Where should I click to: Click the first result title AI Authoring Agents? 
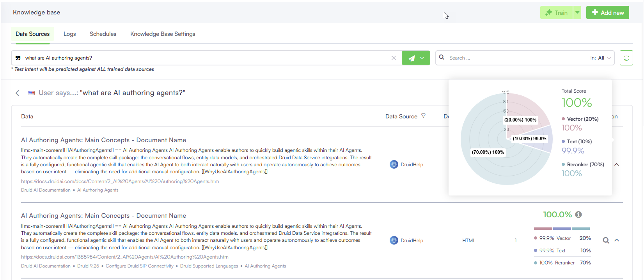[104, 140]
